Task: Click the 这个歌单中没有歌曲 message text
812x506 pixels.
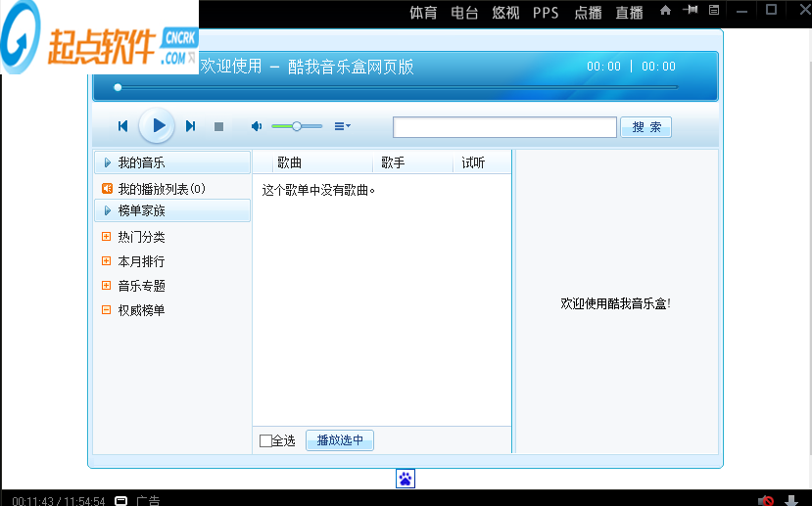Action: pyautogui.click(x=318, y=191)
